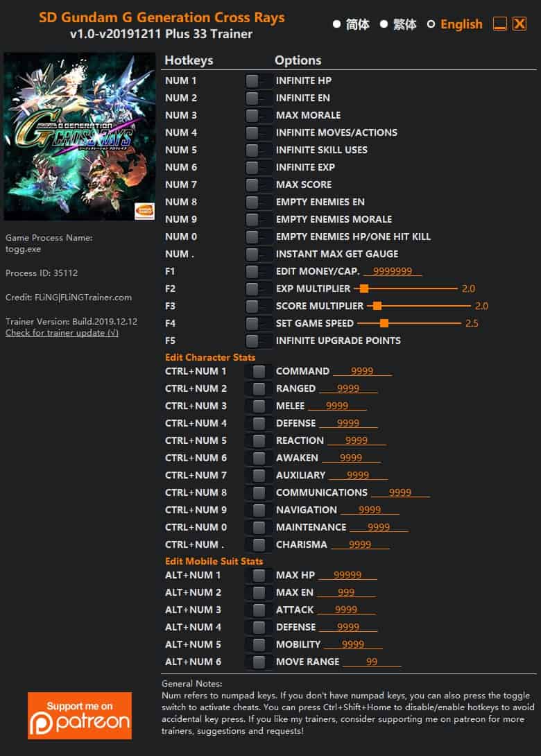Toggle Infinite Upgrade Points switch
Viewport: 541px width, 756px height.
(259, 341)
